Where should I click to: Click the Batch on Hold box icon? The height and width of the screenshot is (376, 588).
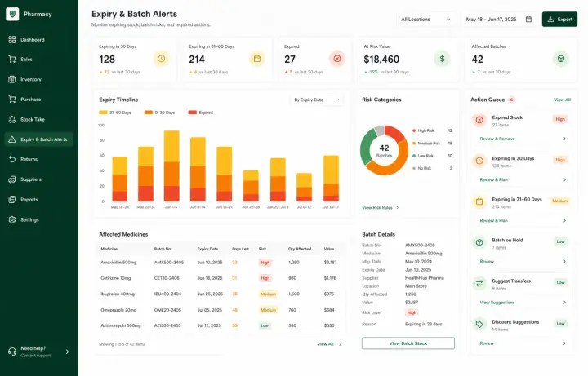[479, 242]
